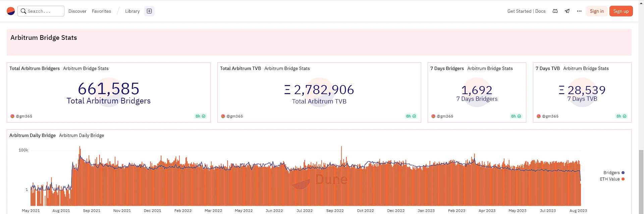Click gm365 avatar on Total Arbitrum Bridgers card
644x214 pixels.
pos(12,116)
